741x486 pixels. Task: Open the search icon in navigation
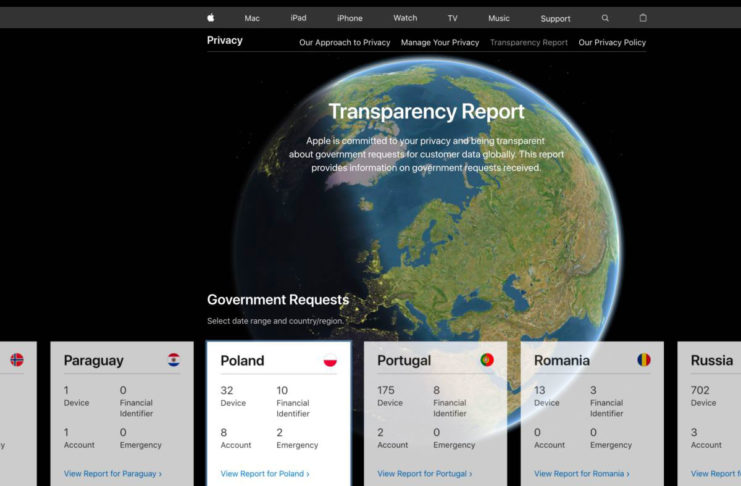click(605, 18)
